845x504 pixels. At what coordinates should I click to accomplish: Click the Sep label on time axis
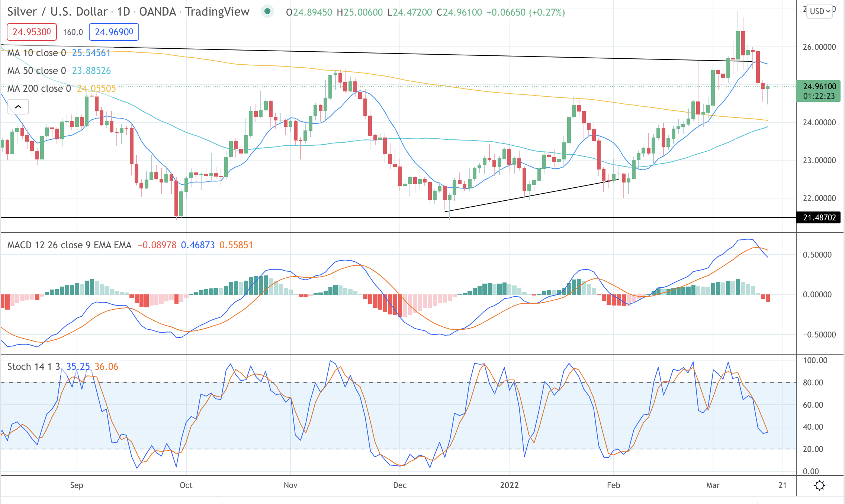click(77, 485)
